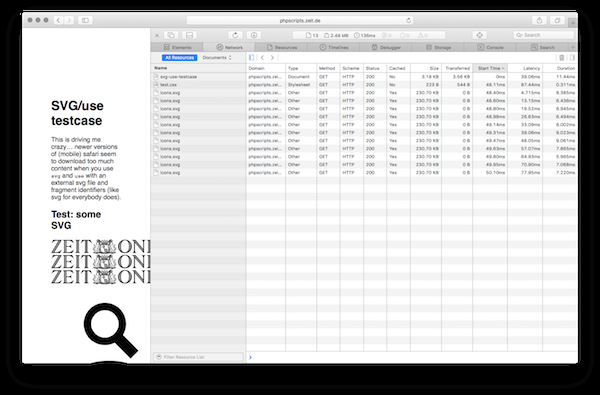Sort by Type column header
The image size is (600, 395).
pyautogui.click(x=301, y=68)
